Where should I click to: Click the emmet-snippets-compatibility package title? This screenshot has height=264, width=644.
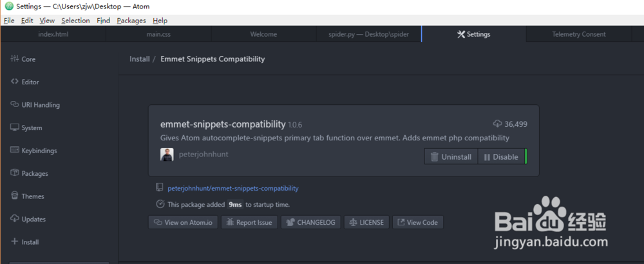(x=223, y=124)
